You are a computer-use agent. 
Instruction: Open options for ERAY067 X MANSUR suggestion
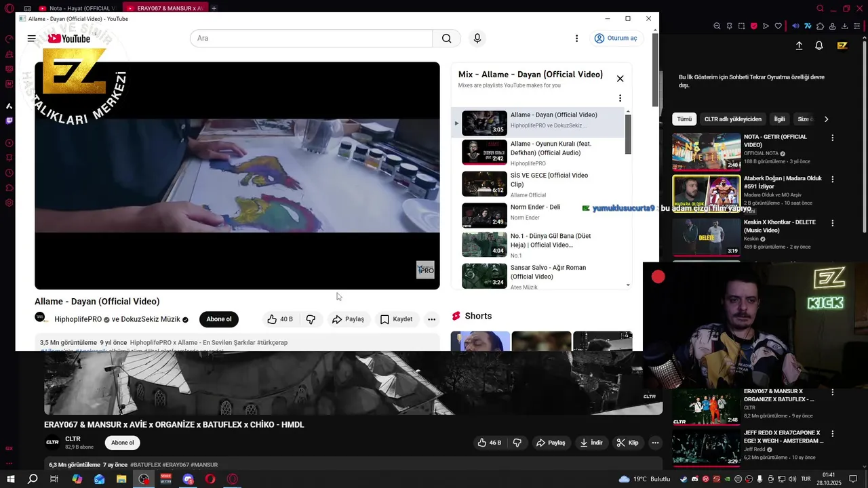coord(833,392)
